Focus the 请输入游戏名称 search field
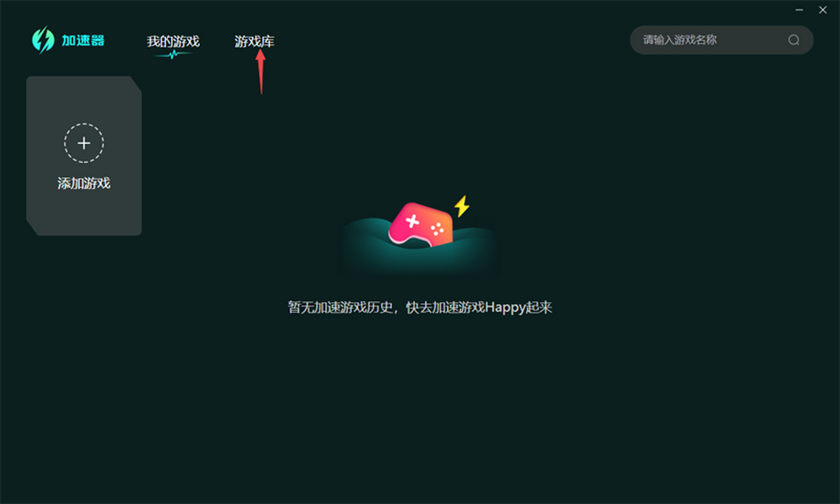840x504 pixels. (x=722, y=40)
